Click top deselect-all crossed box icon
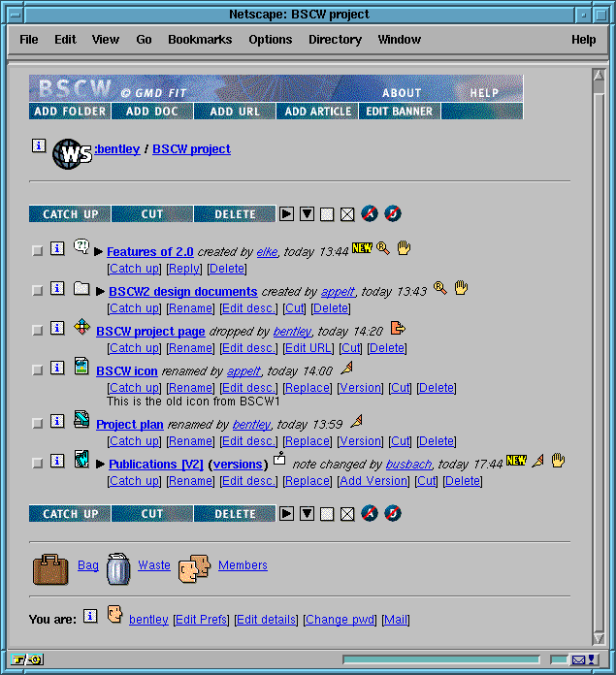The image size is (616, 675). click(347, 214)
